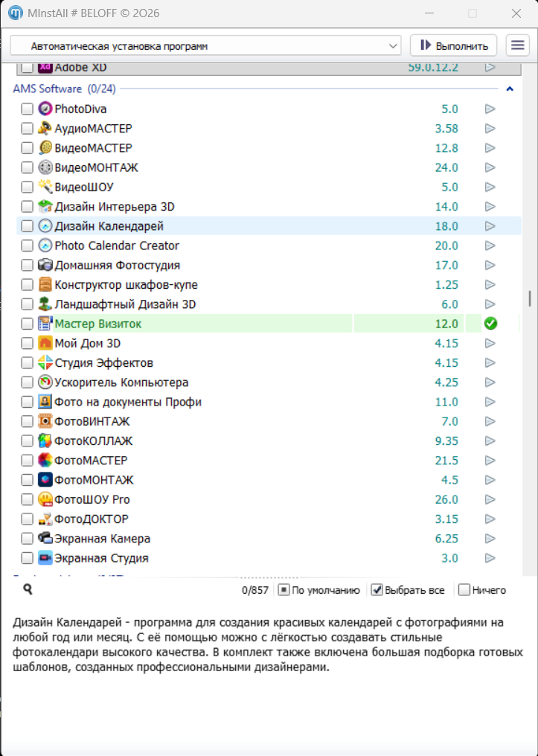Viewport: 538px width, 756px height.
Task: Tick the Дизайн Календарей checkbox
Action: [x=27, y=226]
